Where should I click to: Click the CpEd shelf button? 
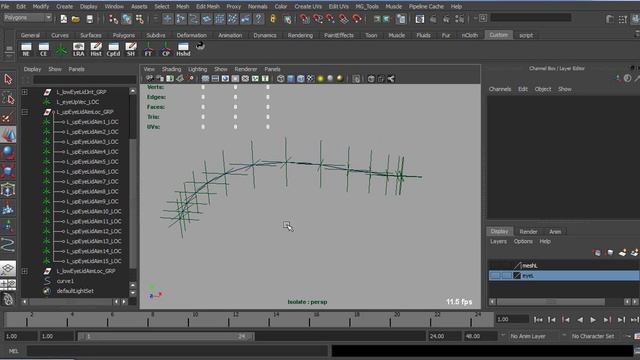point(113,49)
